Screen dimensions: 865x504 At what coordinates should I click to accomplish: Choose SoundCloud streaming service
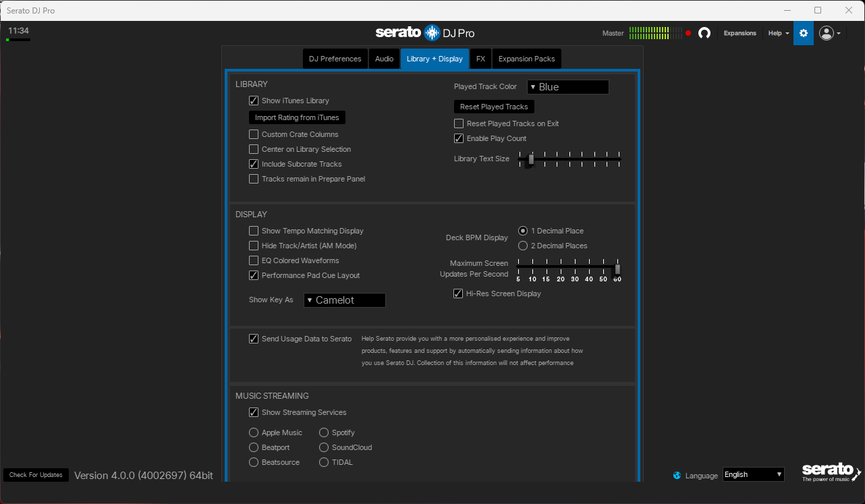point(324,447)
